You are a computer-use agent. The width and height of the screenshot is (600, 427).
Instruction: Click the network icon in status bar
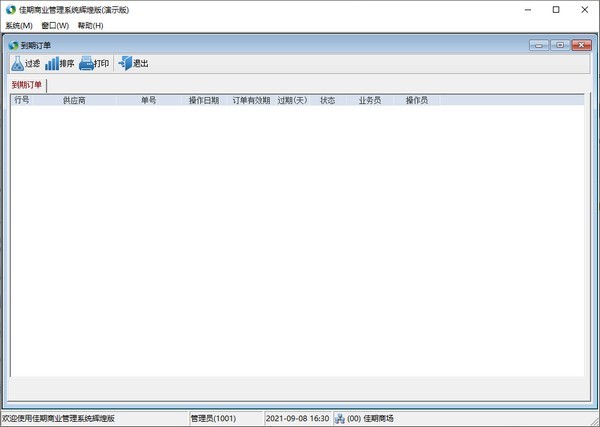click(340, 419)
